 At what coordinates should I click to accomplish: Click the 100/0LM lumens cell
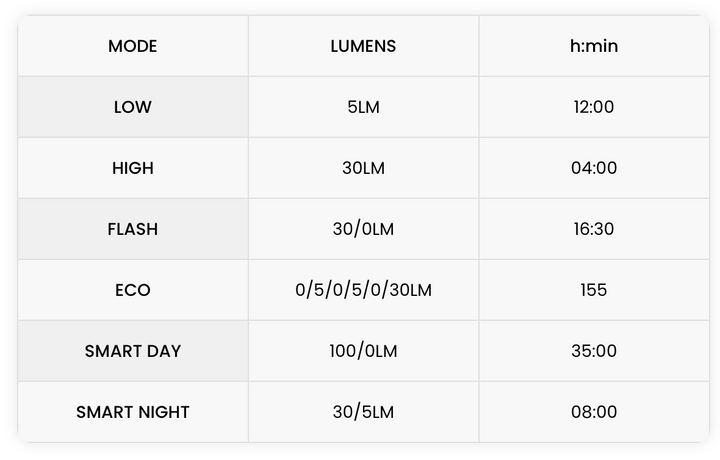(x=363, y=351)
